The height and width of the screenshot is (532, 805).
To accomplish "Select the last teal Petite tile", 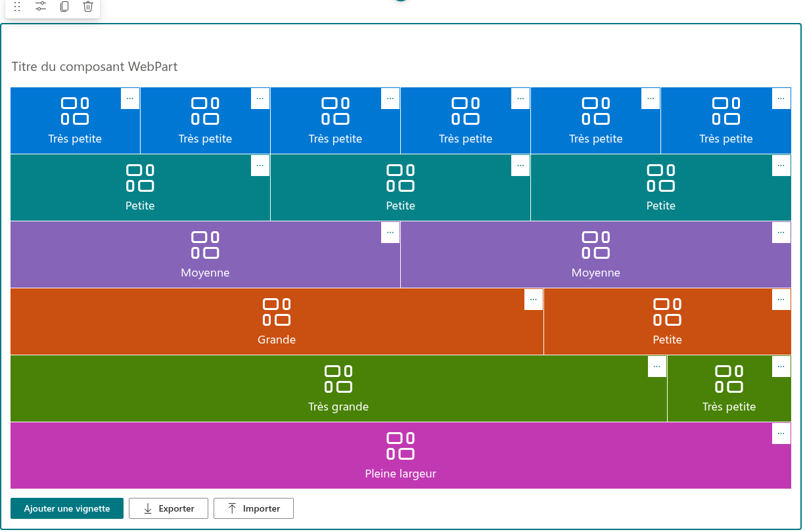I will [x=661, y=188].
